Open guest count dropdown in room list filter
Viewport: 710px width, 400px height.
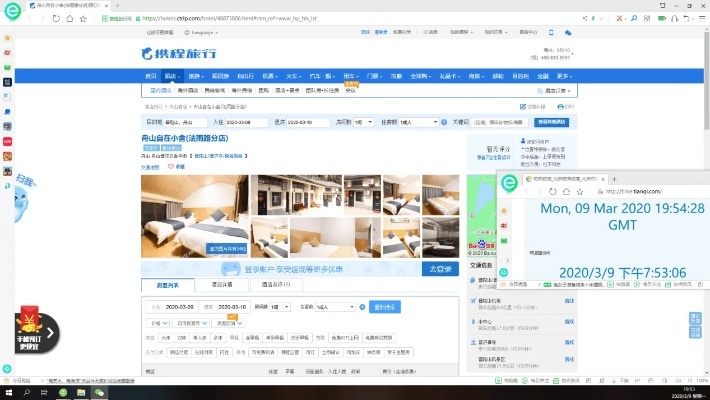click(x=335, y=307)
